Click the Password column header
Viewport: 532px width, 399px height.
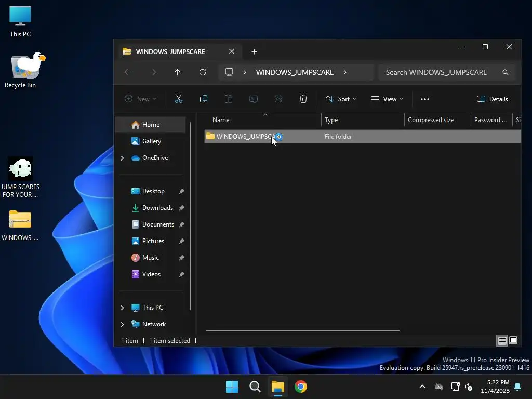click(491, 120)
